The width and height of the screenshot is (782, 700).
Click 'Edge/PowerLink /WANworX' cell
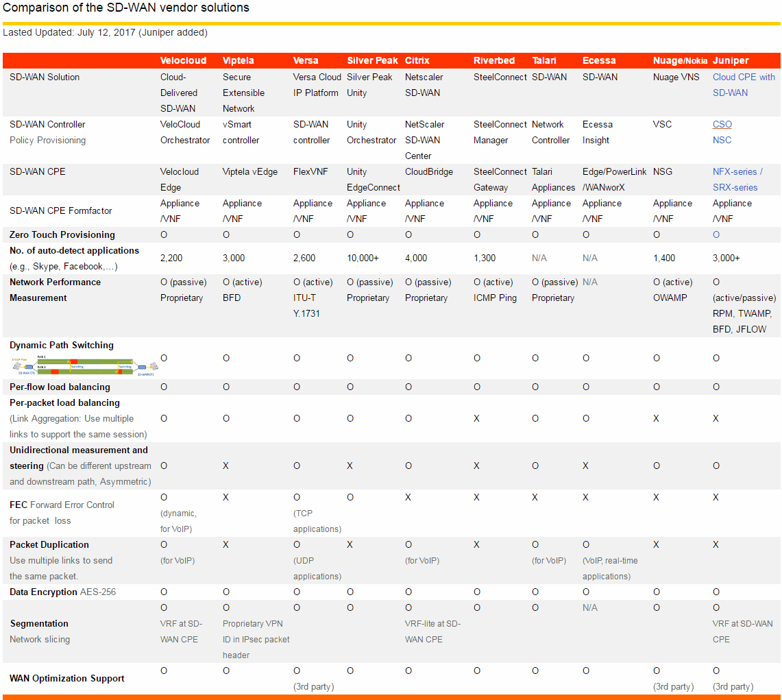coord(614,180)
